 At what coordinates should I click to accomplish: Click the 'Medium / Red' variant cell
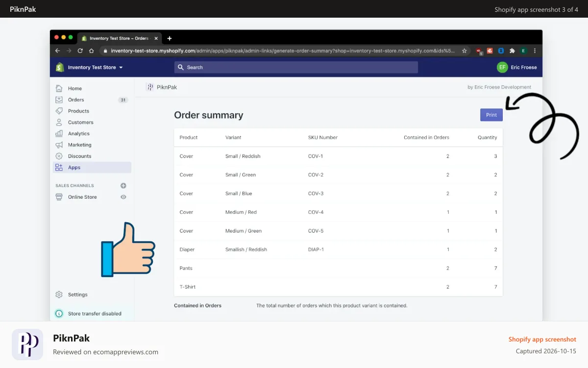241,212
